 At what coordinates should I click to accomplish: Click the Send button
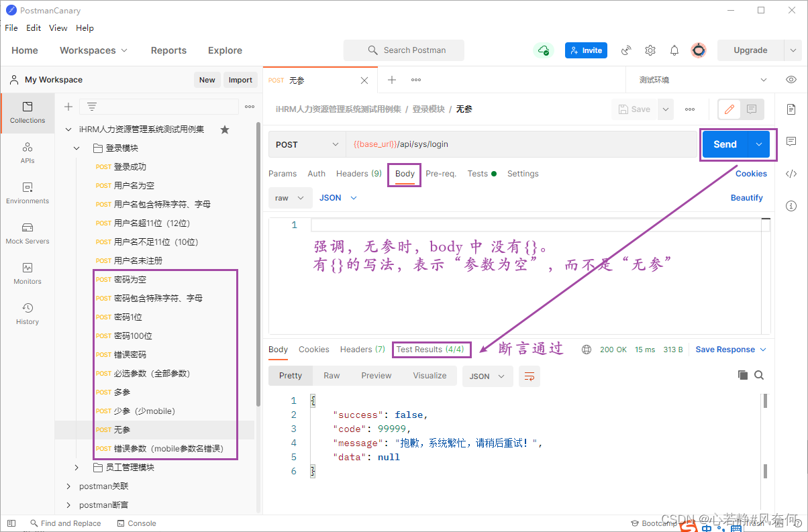point(725,144)
